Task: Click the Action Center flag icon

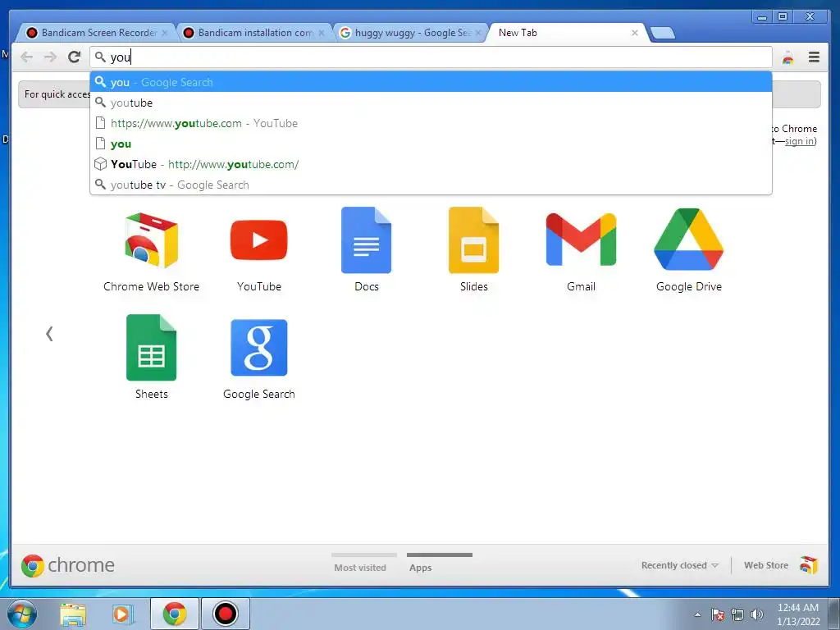Action: 717,614
